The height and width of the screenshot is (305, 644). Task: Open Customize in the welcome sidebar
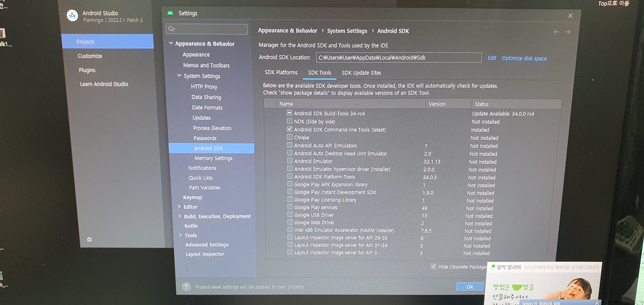point(90,56)
